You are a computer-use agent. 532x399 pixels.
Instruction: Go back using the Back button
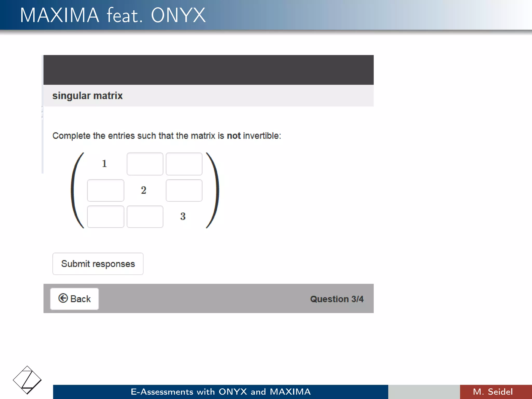coord(75,299)
